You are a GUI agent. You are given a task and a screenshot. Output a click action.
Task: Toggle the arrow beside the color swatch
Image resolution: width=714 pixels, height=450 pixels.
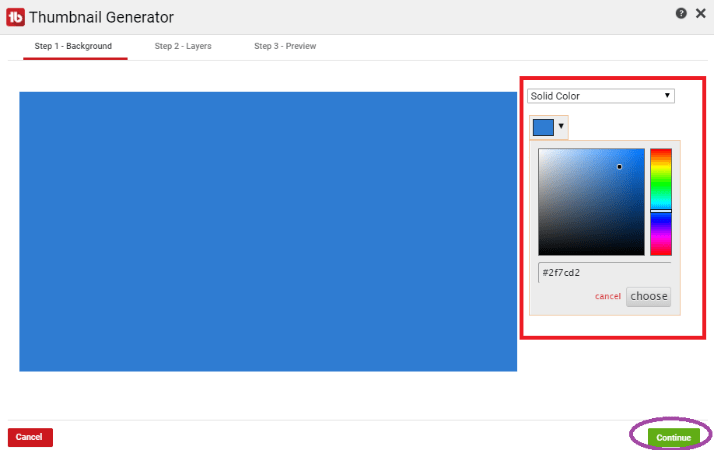coord(561,127)
